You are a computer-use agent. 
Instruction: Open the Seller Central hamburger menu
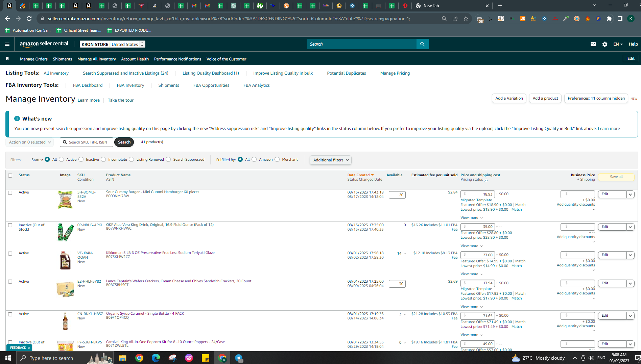(x=7, y=44)
